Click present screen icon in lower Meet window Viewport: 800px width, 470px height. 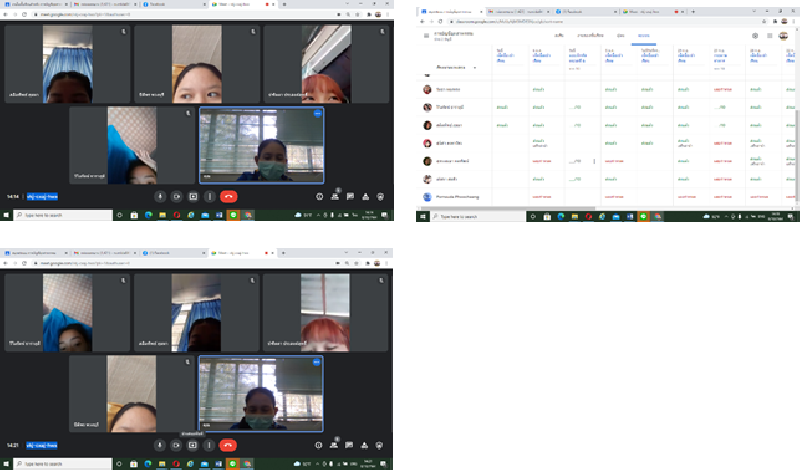click(193, 445)
